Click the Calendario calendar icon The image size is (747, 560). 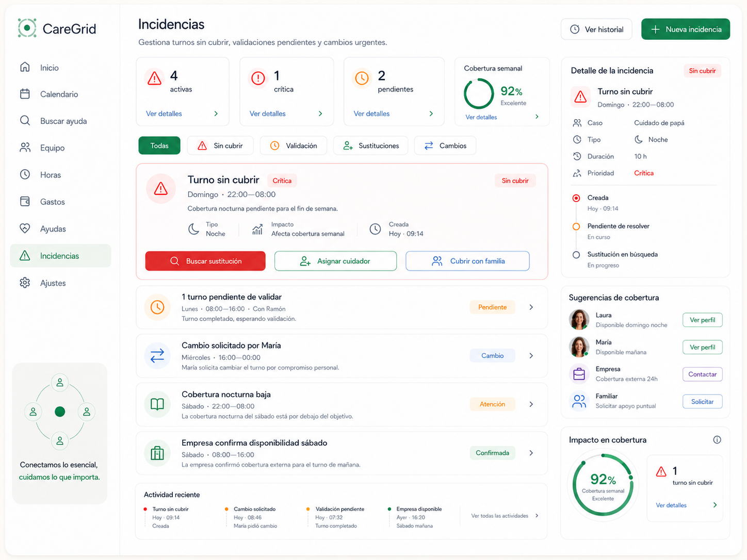click(x=25, y=94)
